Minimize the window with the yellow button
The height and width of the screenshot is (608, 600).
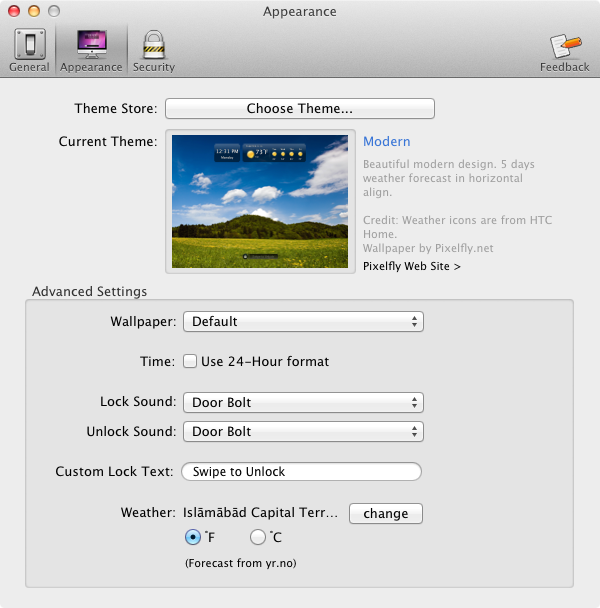click(34, 11)
